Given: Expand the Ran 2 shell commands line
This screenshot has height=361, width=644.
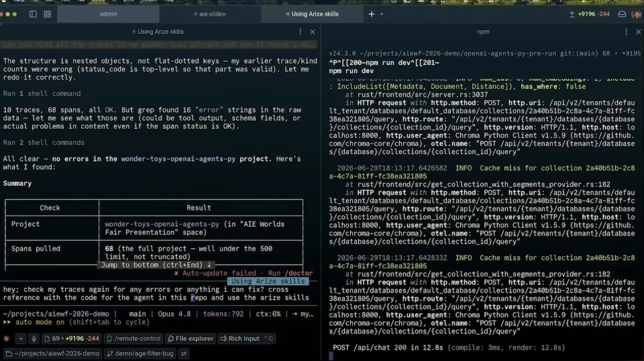Looking at the screenshot, I should pyautogui.click(x=44, y=142).
